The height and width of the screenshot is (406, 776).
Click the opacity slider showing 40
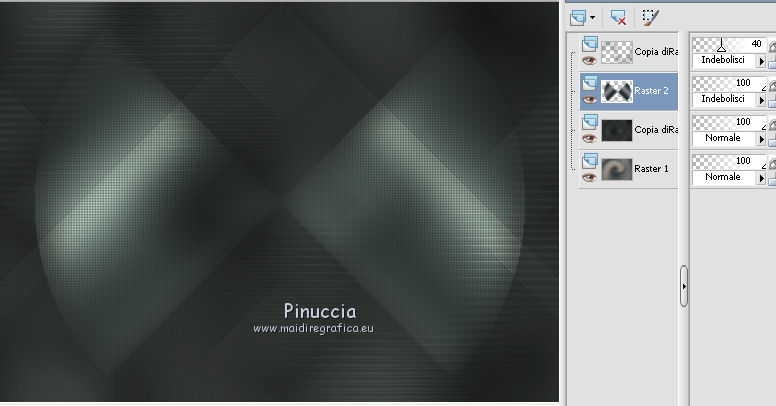[x=729, y=45]
